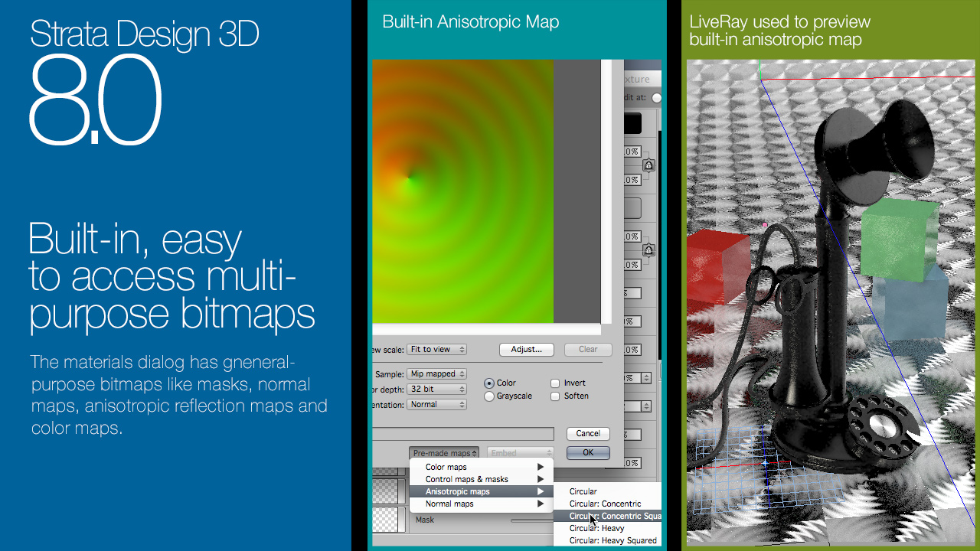Open the dimmed 'Embed' dropdown
This screenshot has height=551, width=980.
520,453
